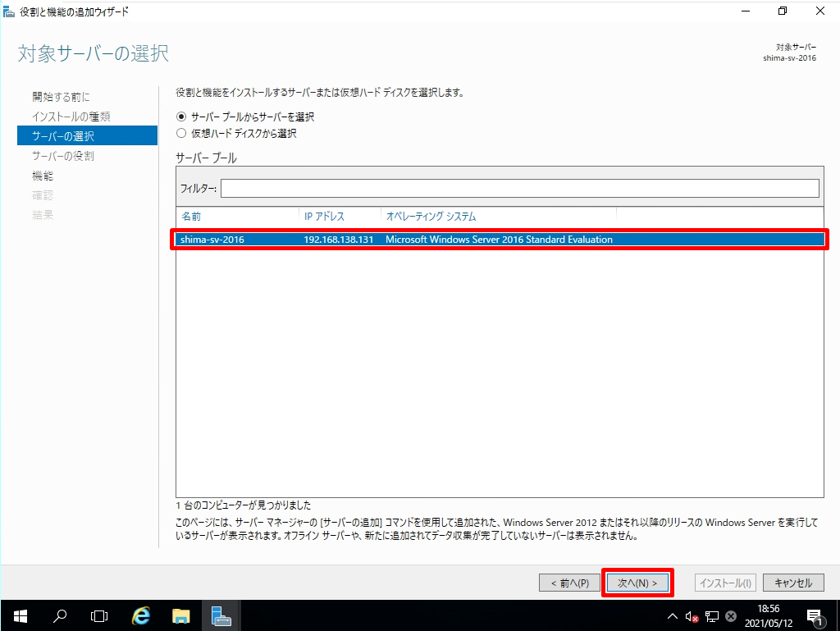
Task: Click the server pool filter input field
Action: 519,188
